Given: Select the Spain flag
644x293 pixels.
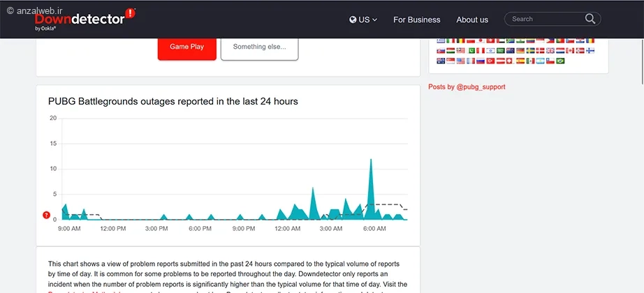Looking at the screenshot, I should [520, 61].
